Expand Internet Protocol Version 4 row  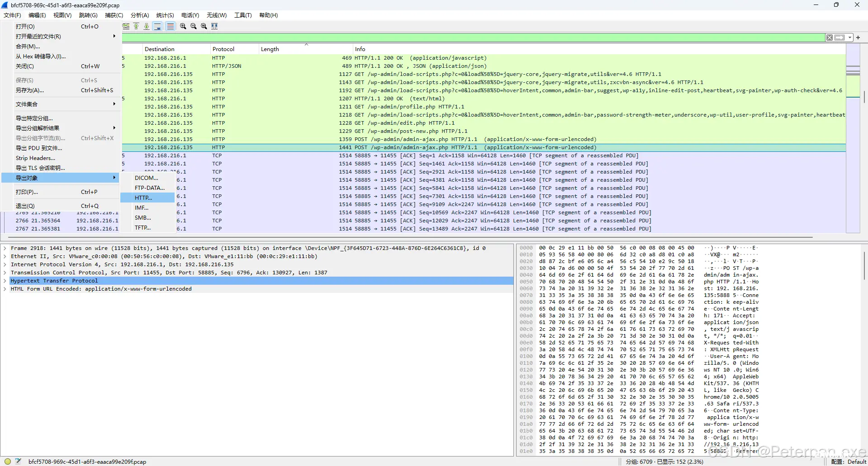click(x=5, y=264)
